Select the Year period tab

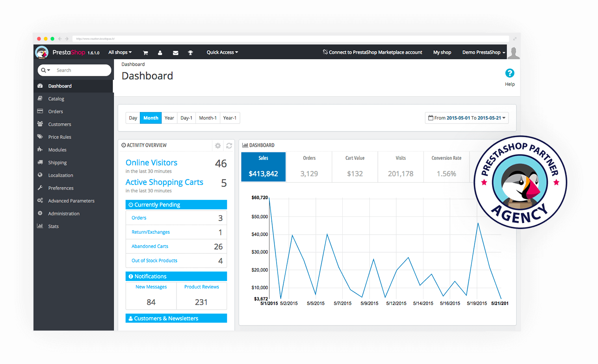[x=169, y=118]
